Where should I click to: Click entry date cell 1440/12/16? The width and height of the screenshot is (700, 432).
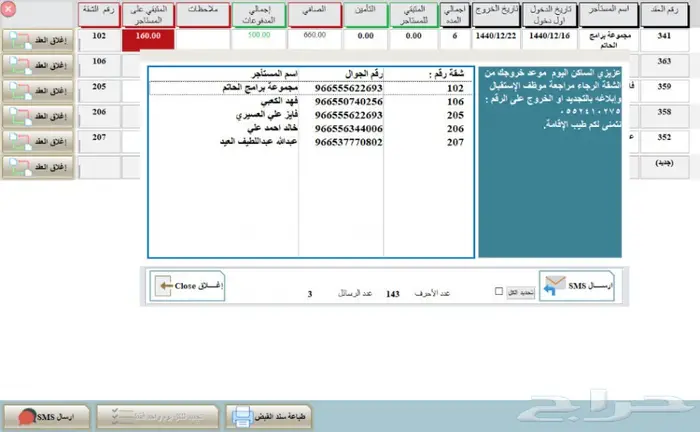click(x=550, y=39)
